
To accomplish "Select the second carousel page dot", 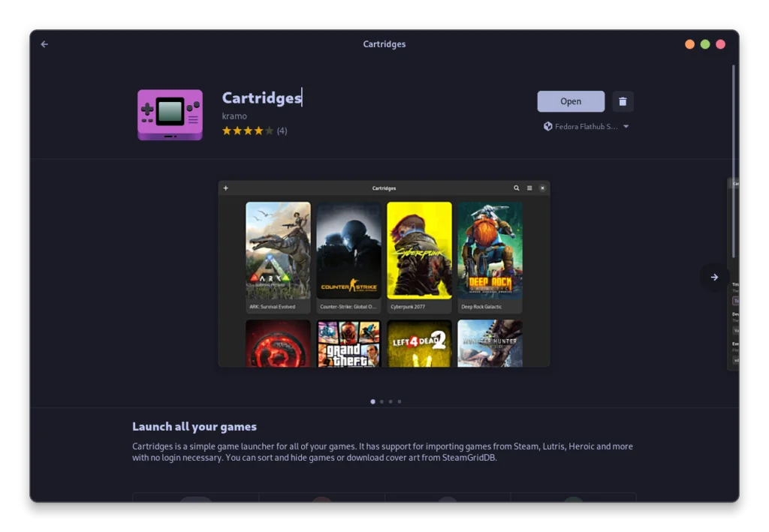I will [381, 401].
